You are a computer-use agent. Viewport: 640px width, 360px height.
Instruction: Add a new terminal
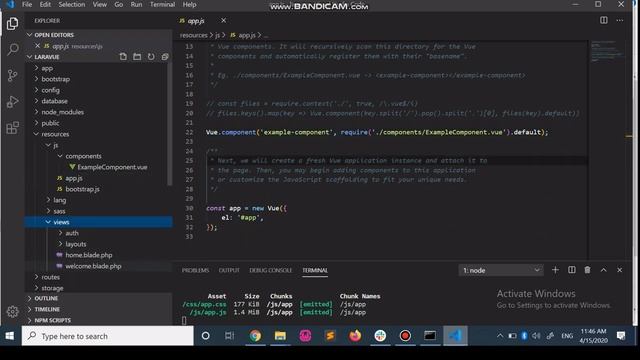pos(555,270)
